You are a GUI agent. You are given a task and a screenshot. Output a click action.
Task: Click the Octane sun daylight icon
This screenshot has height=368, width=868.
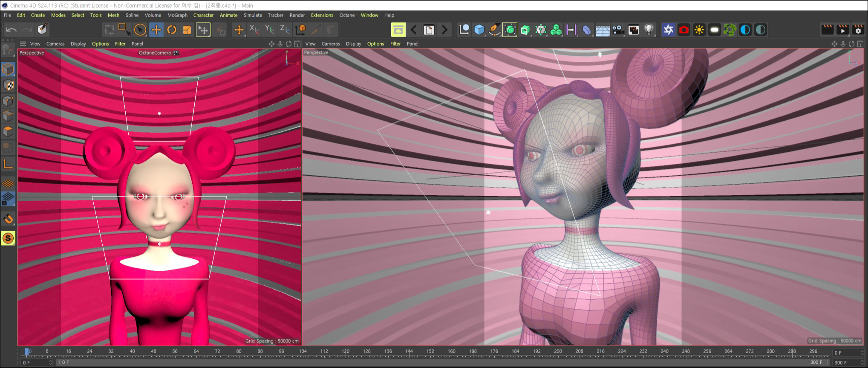click(699, 29)
